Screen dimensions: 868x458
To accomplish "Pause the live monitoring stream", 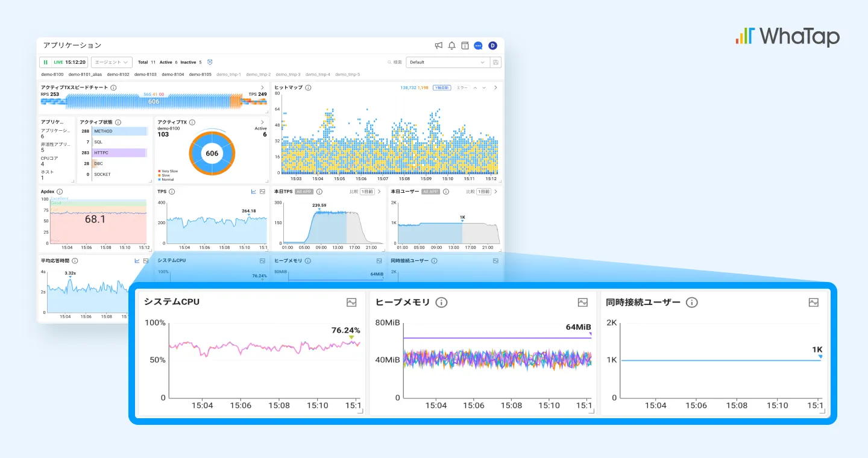I will 46,61.
